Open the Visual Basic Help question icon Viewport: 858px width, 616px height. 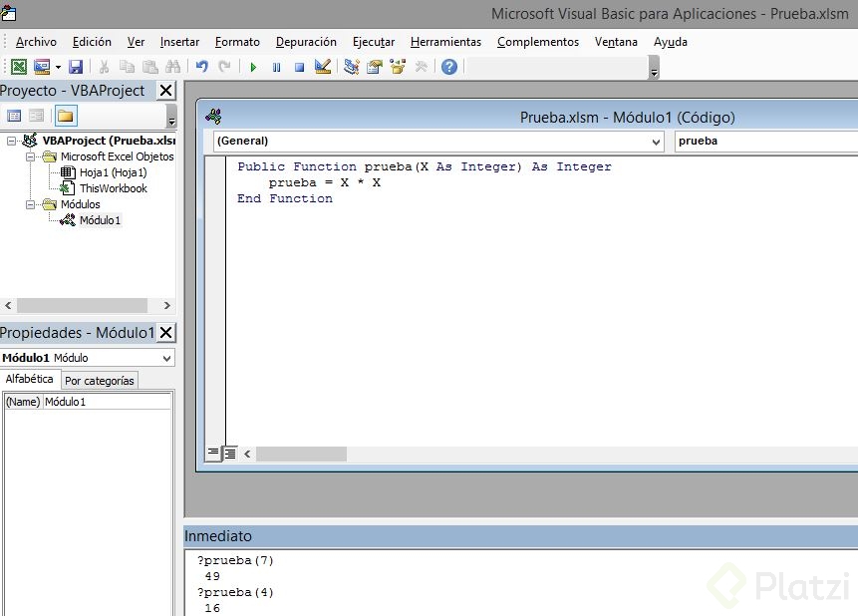click(x=449, y=67)
